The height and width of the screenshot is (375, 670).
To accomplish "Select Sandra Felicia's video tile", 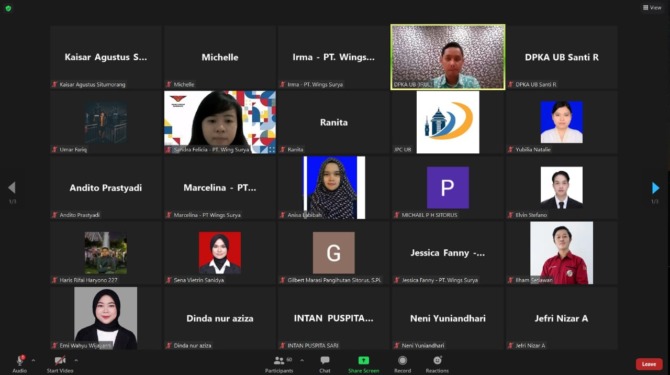I will click(220, 122).
